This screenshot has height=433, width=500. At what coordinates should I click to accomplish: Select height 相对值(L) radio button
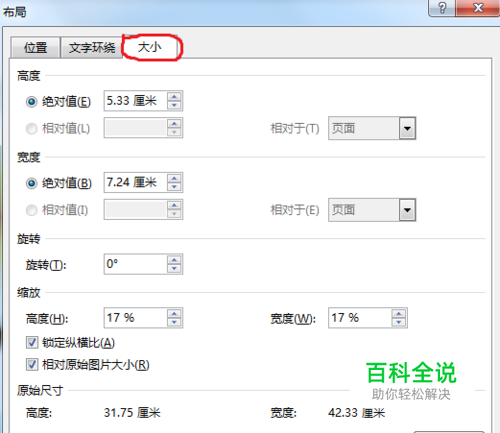click(32, 128)
